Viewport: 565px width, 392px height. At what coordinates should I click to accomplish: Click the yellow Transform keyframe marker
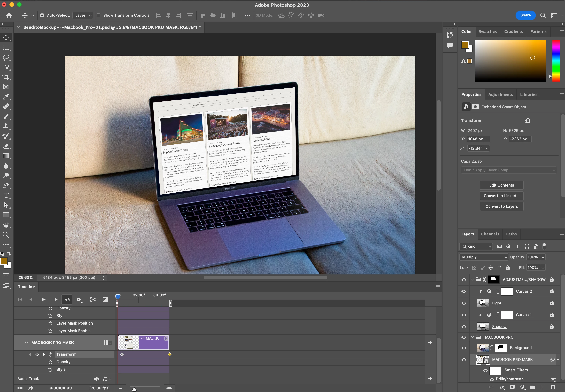[x=169, y=354]
